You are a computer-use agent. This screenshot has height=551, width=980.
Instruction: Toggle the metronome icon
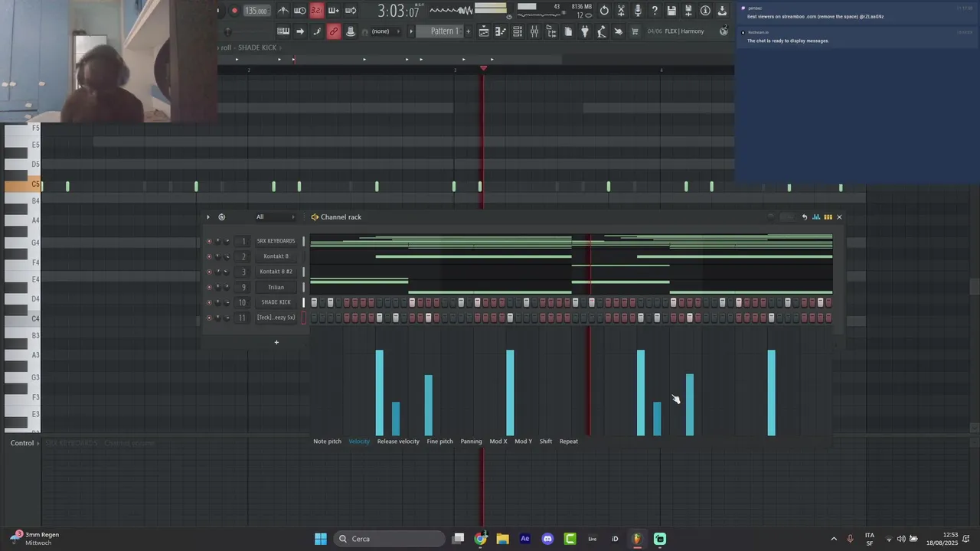pyautogui.click(x=283, y=11)
